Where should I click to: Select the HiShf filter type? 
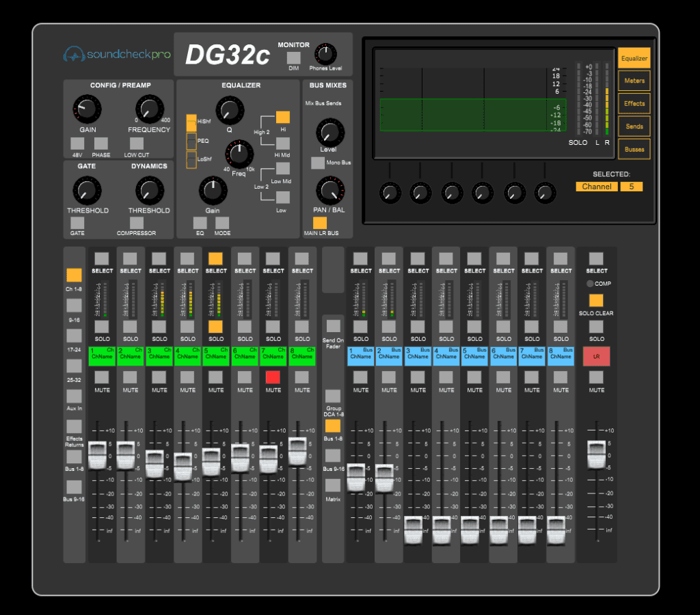coord(191,123)
